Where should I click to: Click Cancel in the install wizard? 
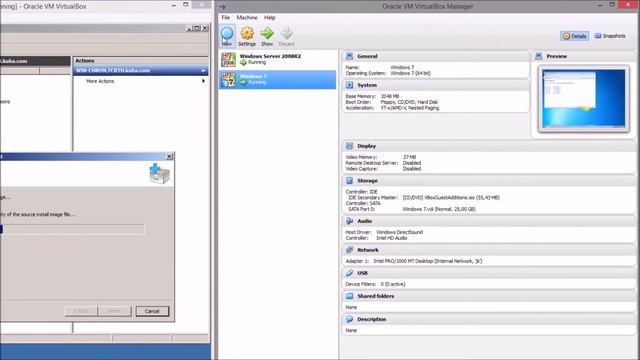tap(152, 311)
